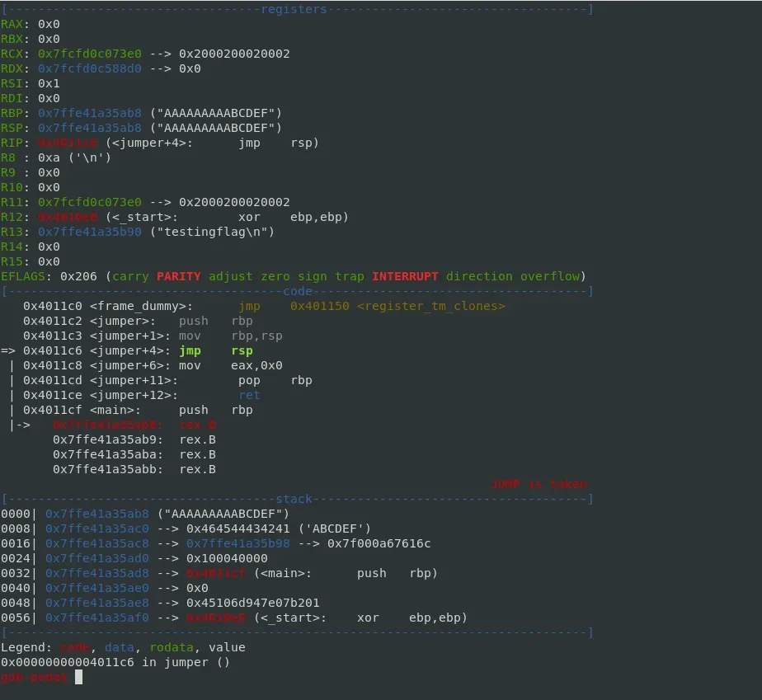Screen dimensions: 762x700
Task: Click the stack section header
Action: [x=293, y=499]
